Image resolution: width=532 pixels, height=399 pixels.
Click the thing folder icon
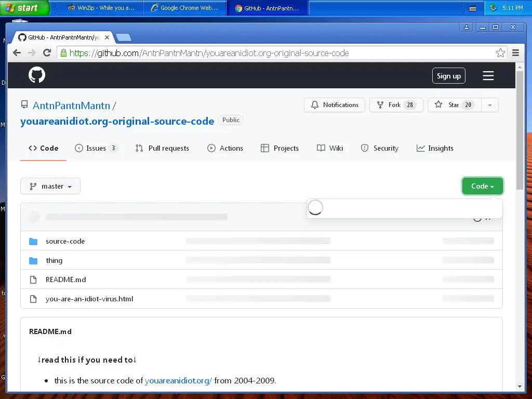coord(33,261)
